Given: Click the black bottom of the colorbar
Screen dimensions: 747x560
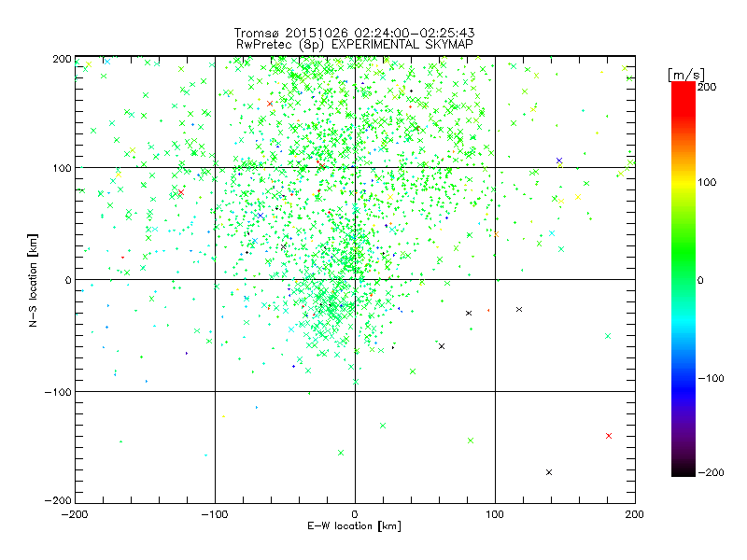Looking at the screenshot, I should 684,470.
